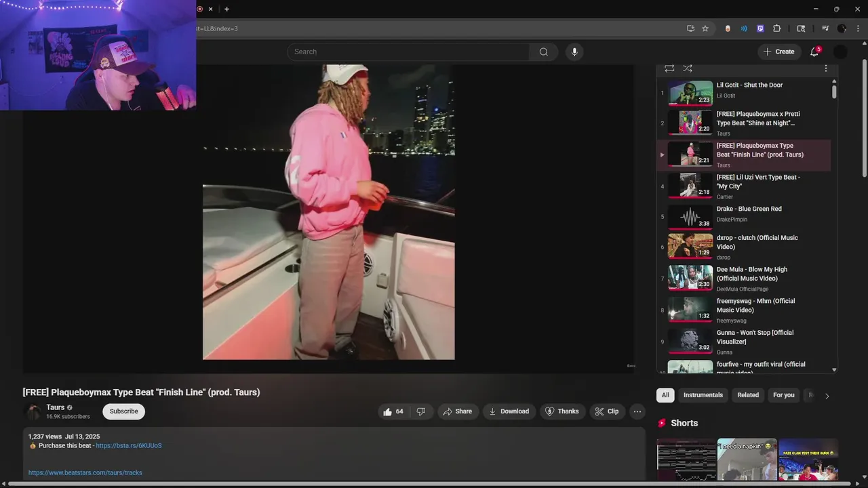Click the Taurs channel avatar

click(33, 411)
